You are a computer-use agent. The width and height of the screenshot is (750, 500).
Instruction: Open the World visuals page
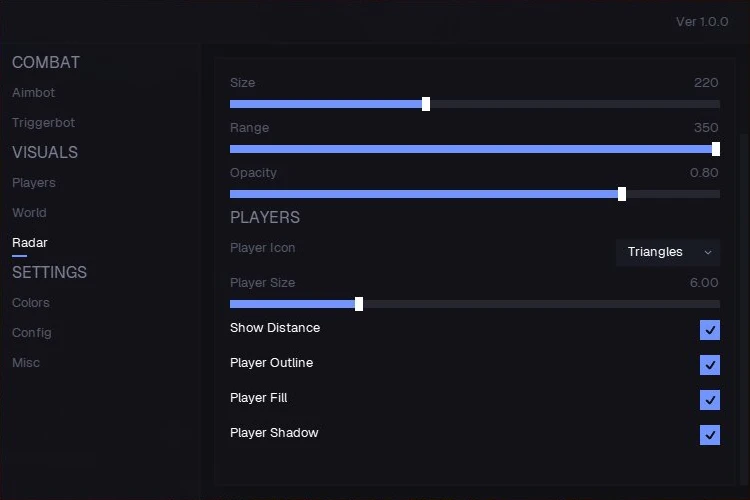click(29, 212)
